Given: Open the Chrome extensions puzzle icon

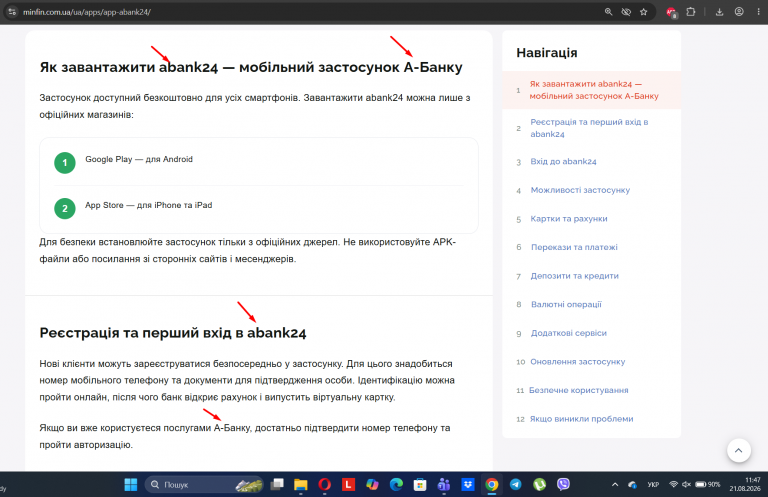Looking at the screenshot, I should [691, 12].
